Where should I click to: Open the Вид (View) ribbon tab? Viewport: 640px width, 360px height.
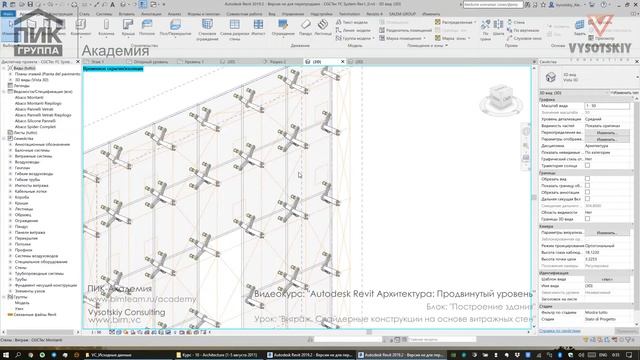point(271,14)
